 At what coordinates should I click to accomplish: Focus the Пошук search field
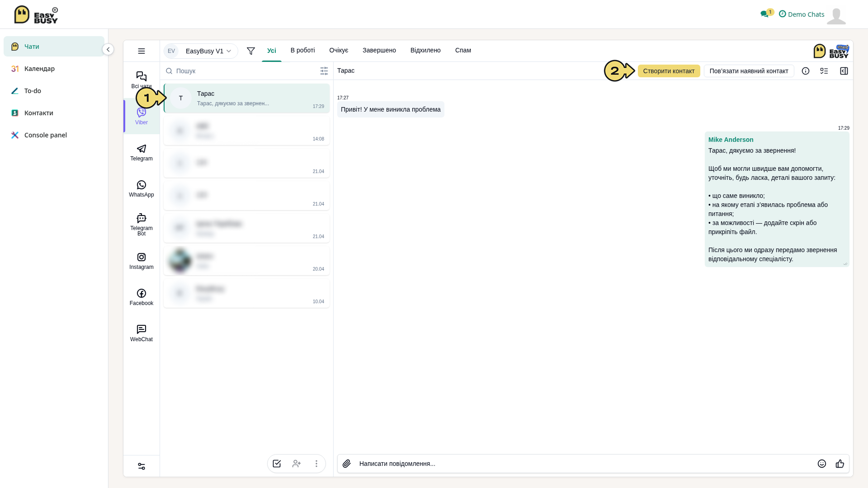[x=244, y=71]
